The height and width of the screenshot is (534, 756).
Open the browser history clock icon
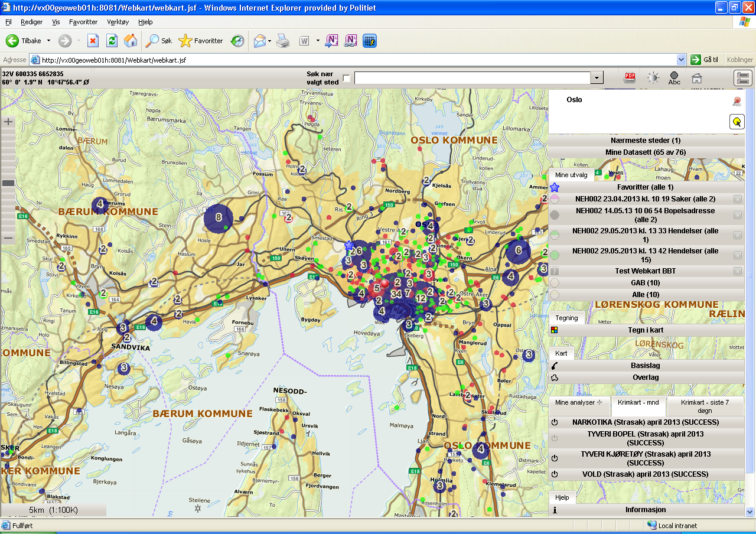point(237,41)
